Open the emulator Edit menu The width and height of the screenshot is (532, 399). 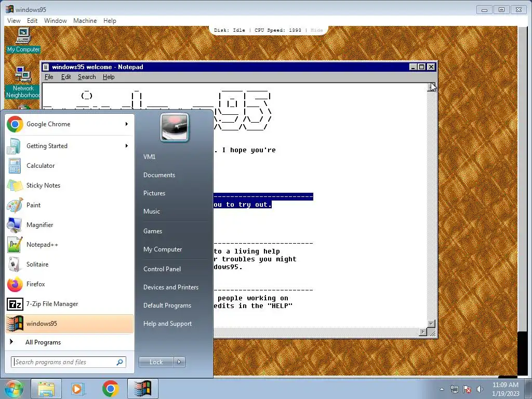point(32,21)
